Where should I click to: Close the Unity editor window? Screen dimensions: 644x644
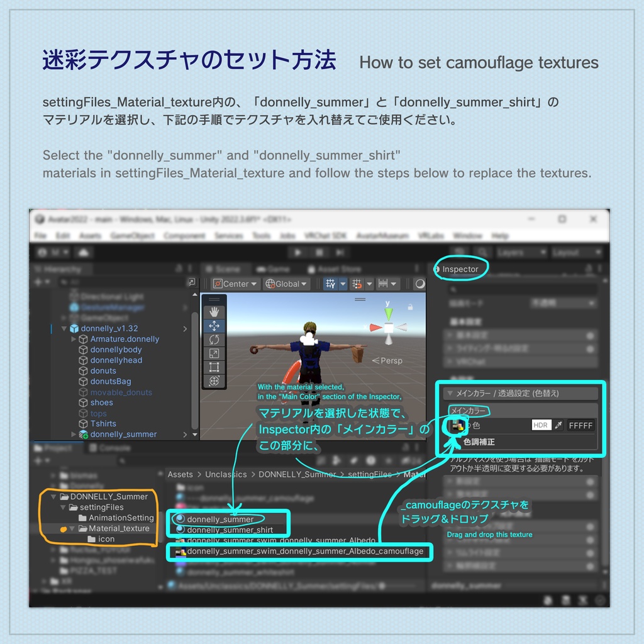click(x=593, y=219)
